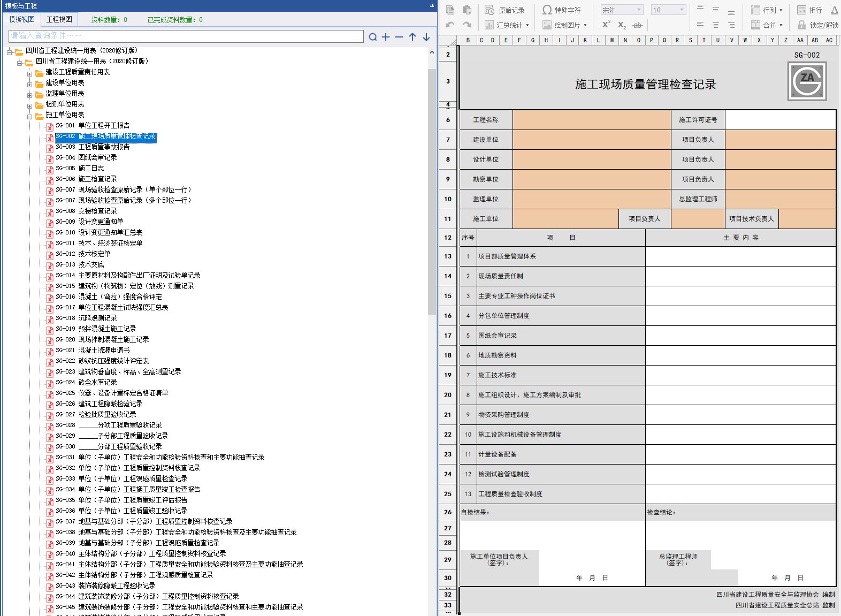Collapse the root 四川省工程建设统一用表 node
The image size is (841, 616).
10,52
